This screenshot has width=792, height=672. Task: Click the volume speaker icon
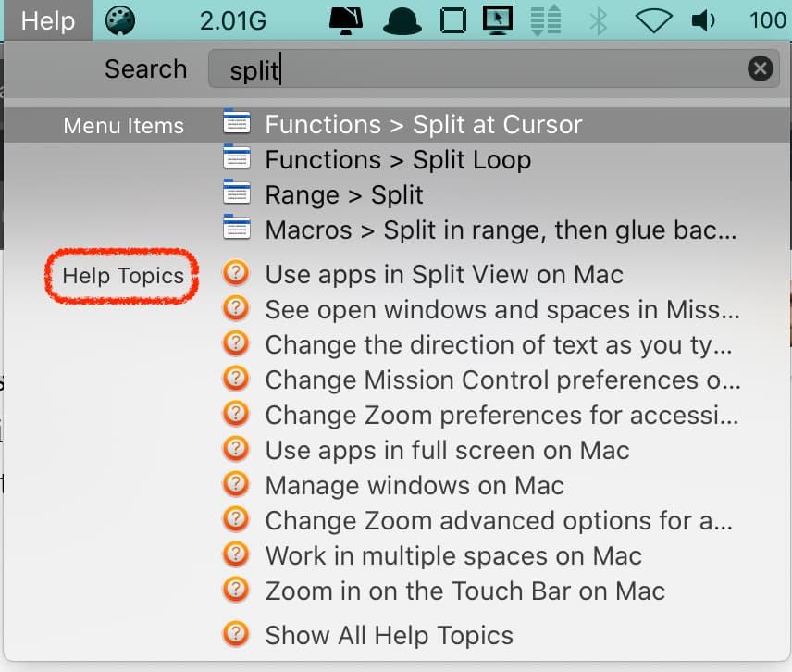click(704, 20)
